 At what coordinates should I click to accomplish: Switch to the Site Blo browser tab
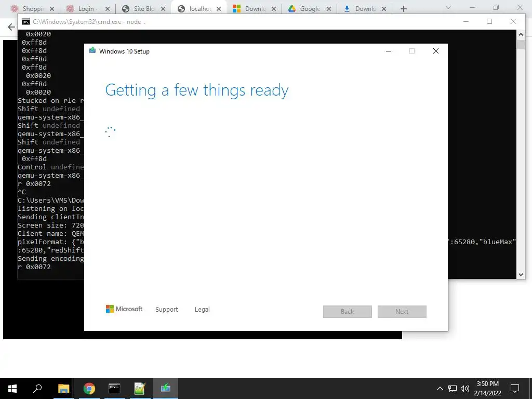coord(144,9)
